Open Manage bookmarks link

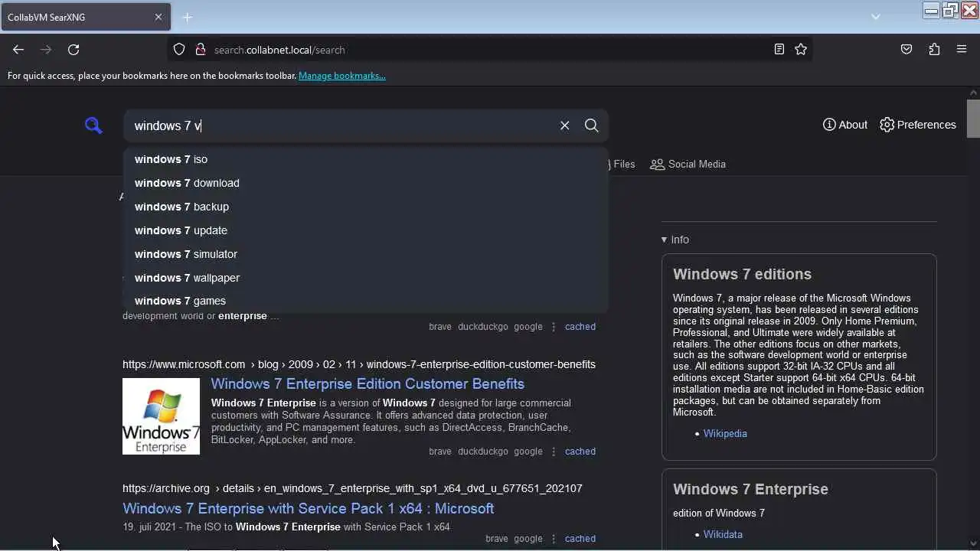341,76
